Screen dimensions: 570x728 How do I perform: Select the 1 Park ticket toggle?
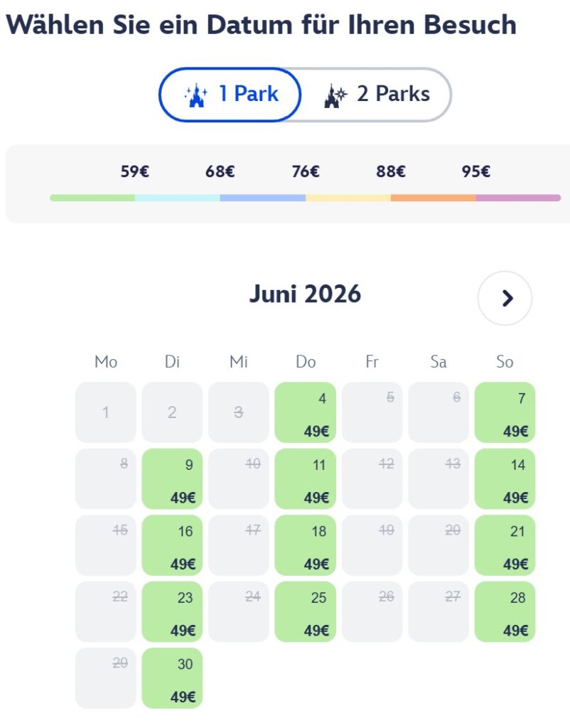click(230, 95)
